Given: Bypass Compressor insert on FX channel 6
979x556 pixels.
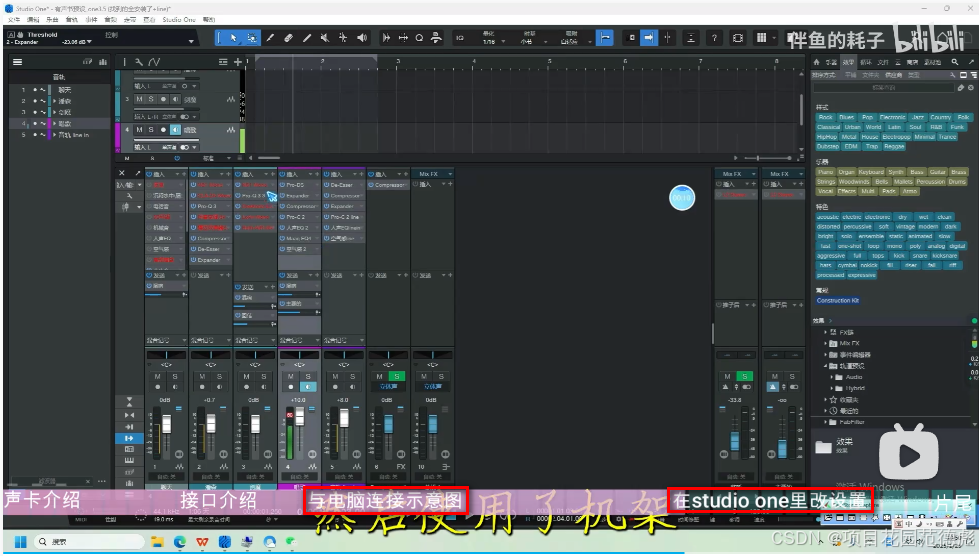Looking at the screenshot, I should pyautogui.click(x=371, y=185).
